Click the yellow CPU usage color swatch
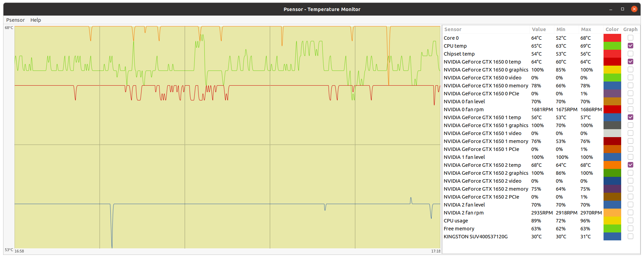The width and height of the screenshot is (644, 258). click(x=612, y=220)
